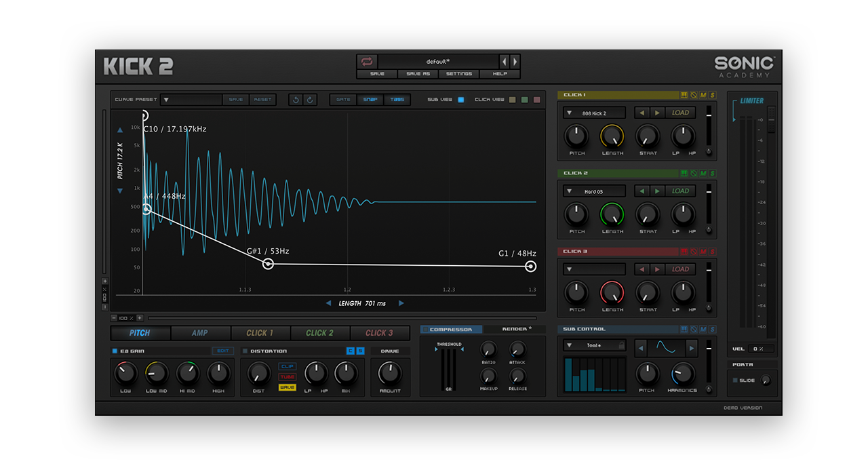Image resolution: width=868 pixels, height=468 pixels.
Task: Switch to the Click 3 tab
Action: pyautogui.click(x=380, y=333)
